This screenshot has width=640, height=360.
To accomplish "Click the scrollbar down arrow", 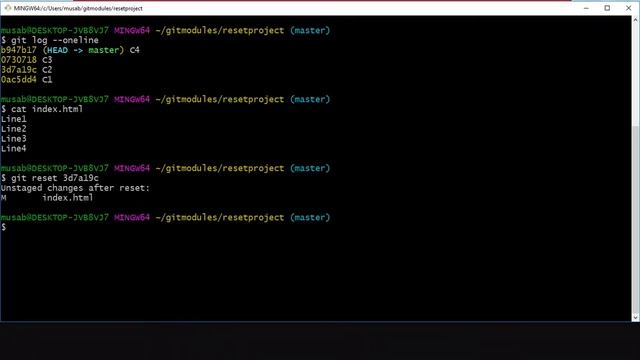I will [x=636, y=317].
